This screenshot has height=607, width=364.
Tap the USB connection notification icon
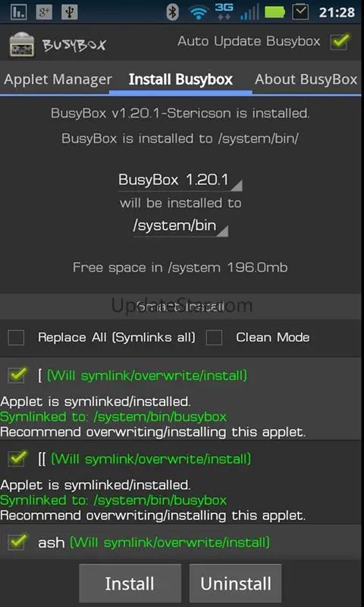click(x=69, y=13)
